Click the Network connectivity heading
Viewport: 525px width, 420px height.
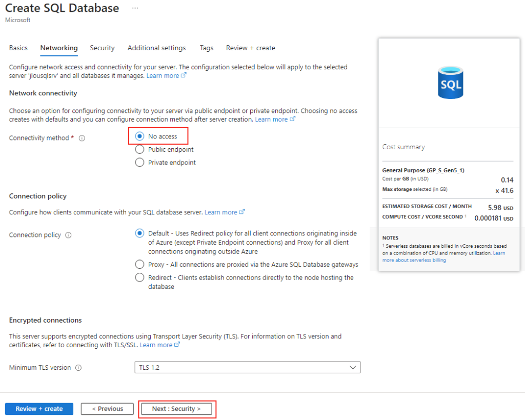[43, 93]
